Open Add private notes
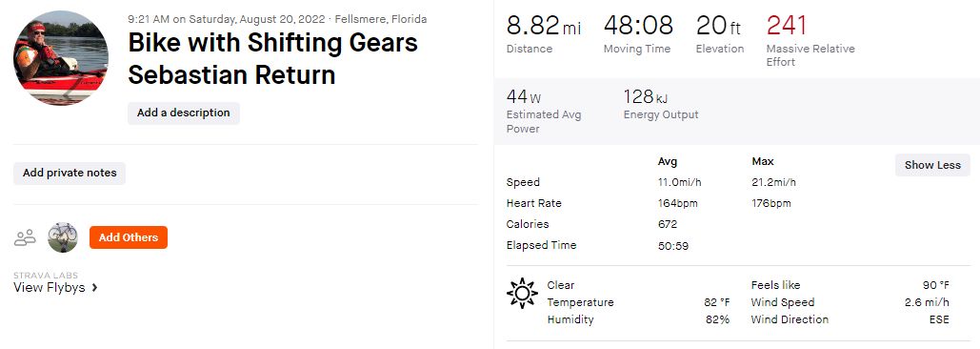 coord(70,174)
